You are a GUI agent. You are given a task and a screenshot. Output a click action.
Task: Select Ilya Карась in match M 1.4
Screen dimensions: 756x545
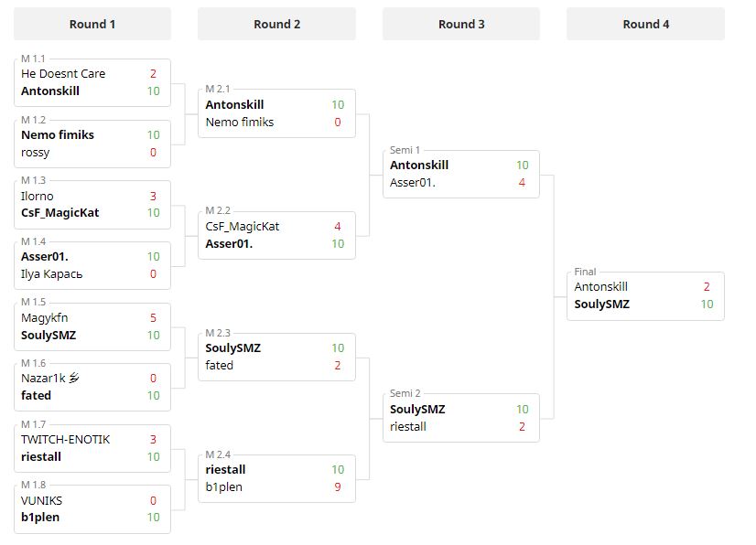(52, 273)
